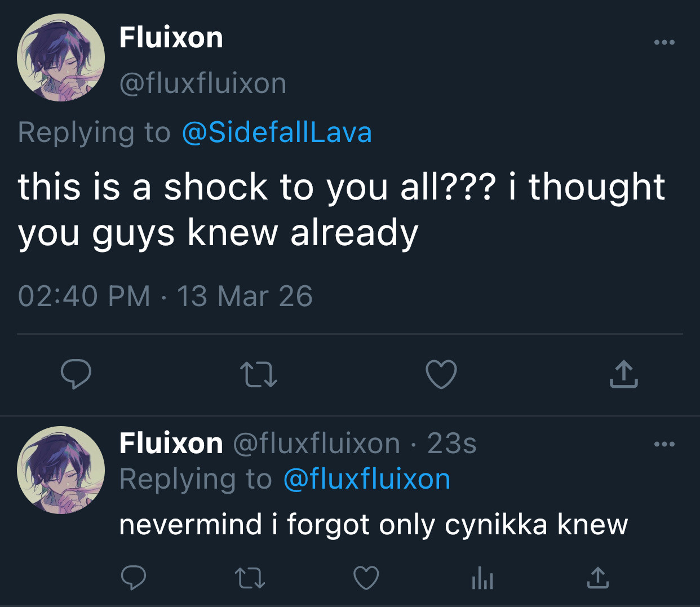The width and height of the screenshot is (700, 607).
Task: Reply to the 'nevermind' tweet
Action: pyautogui.click(x=134, y=578)
